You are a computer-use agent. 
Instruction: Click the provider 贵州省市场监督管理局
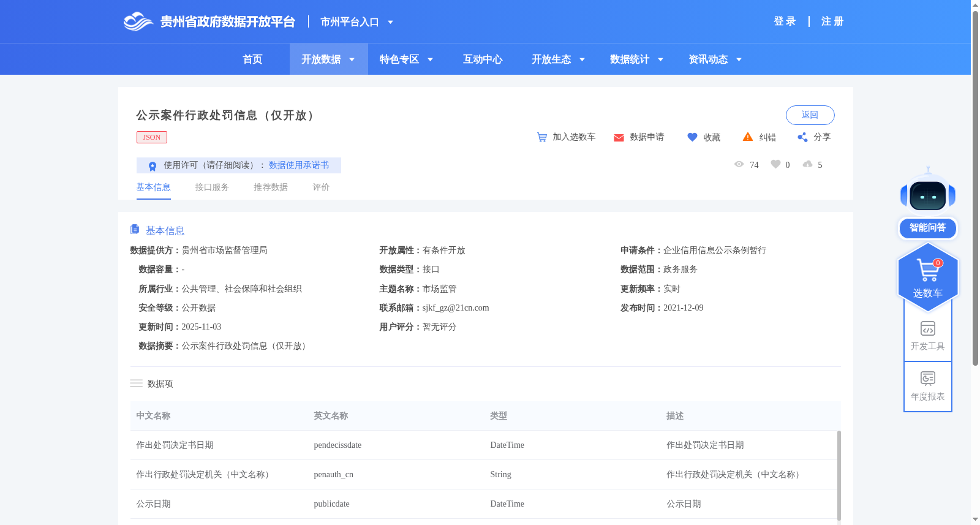[224, 251]
